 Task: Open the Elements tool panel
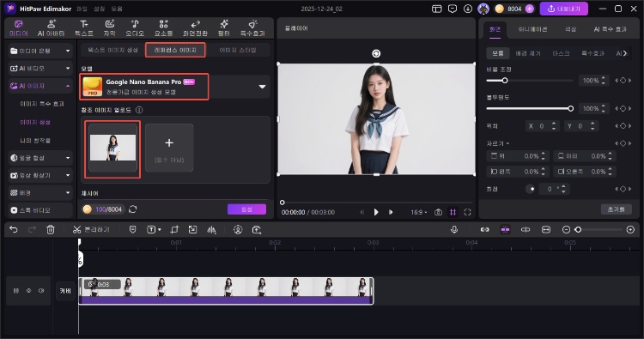click(163, 28)
